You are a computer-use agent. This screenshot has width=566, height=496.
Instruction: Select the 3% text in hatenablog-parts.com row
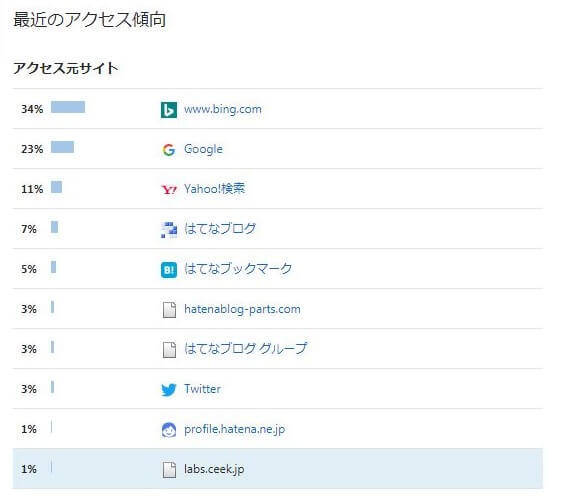(x=29, y=309)
